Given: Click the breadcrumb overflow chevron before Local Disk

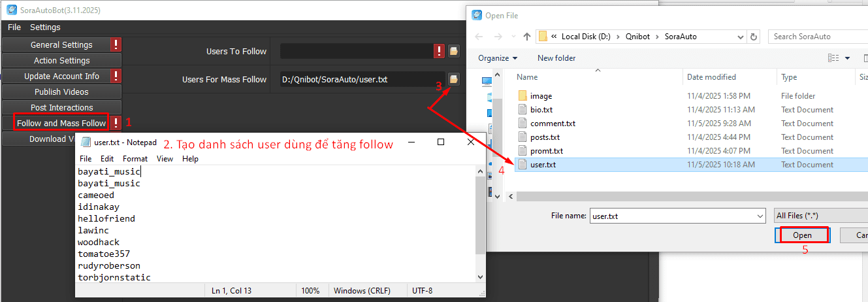Looking at the screenshot, I should (554, 37).
